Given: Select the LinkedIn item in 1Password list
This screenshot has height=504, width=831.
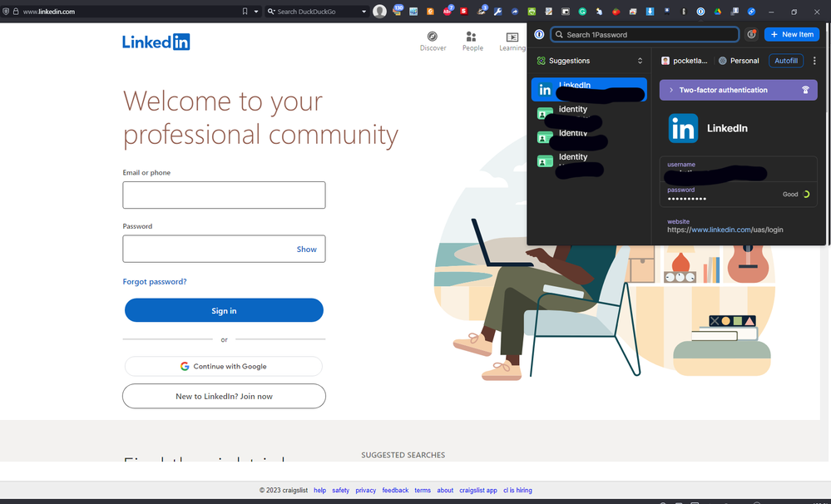Looking at the screenshot, I should 589,90.
